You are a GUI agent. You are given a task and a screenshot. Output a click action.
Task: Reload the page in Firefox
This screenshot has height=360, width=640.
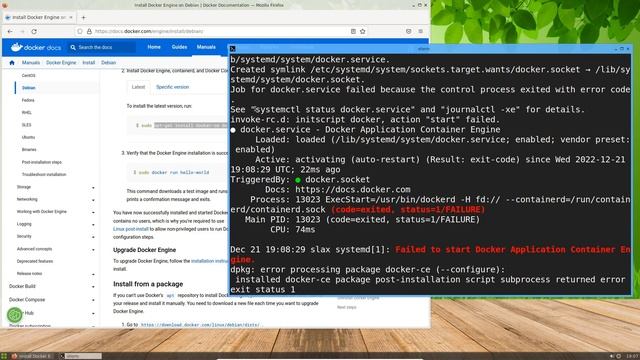pos(34,31)
